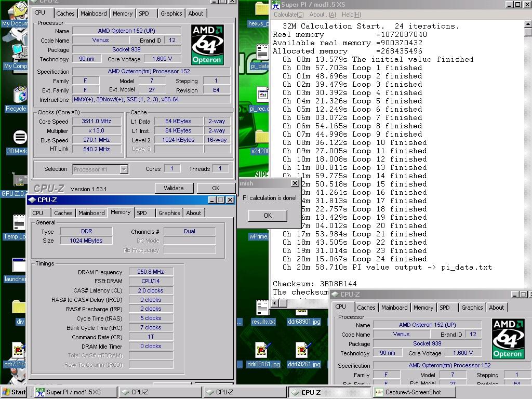This screenshot has width=532, height=399.
Task: Click the HT Link 540.2 MHz value
Action: (96, 149)
